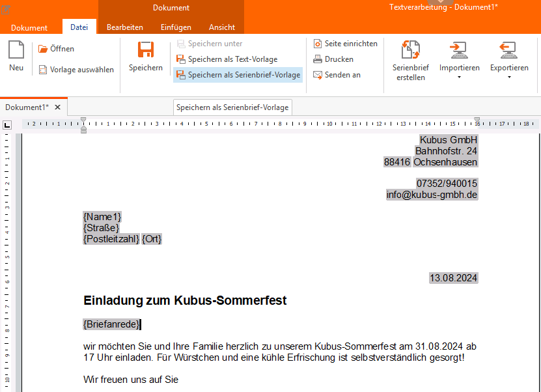Expand the Exportieren dropdown arrow
The image size is (541, 392).
(x=509, y=77)
